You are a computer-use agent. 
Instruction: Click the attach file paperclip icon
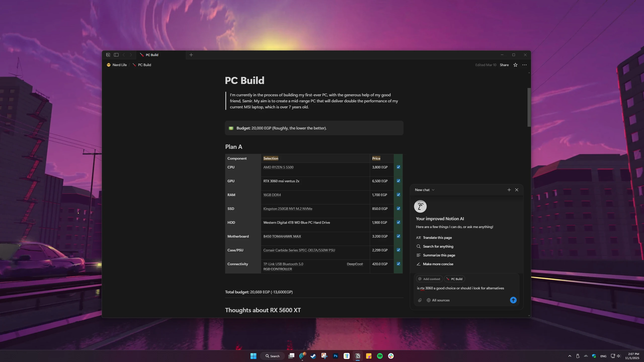click(x=420, y=300)
